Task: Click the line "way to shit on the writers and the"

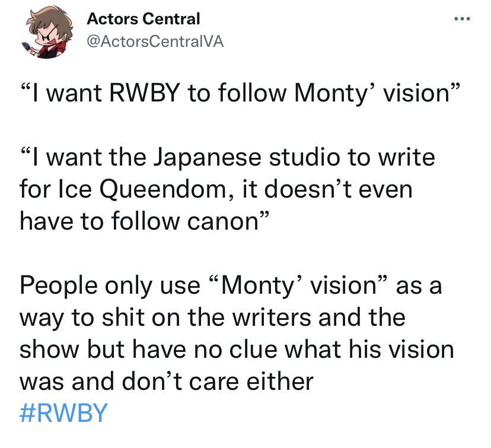Action: 213,317
